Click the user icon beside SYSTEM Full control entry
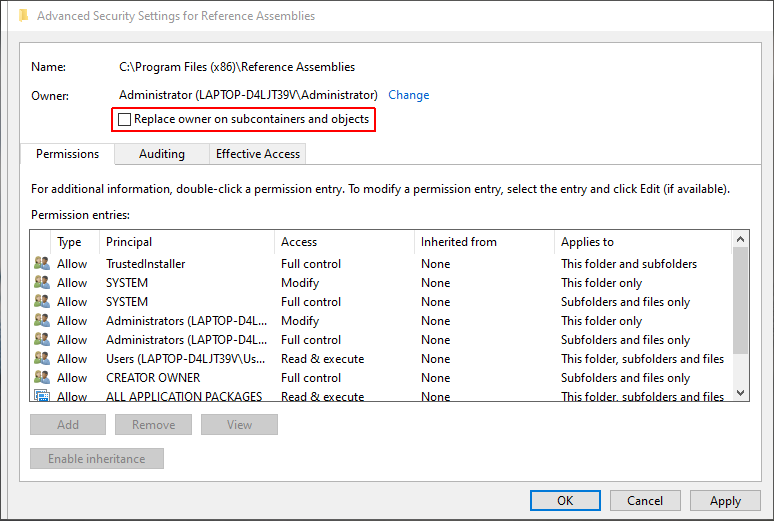The image size is (774, 521). point(41,302)
